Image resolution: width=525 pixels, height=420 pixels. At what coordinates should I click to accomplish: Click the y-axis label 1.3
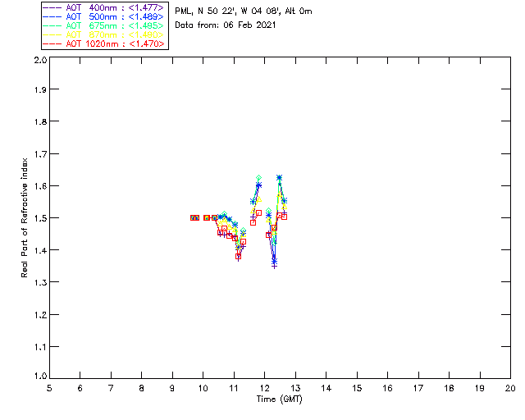click(40, 282)
